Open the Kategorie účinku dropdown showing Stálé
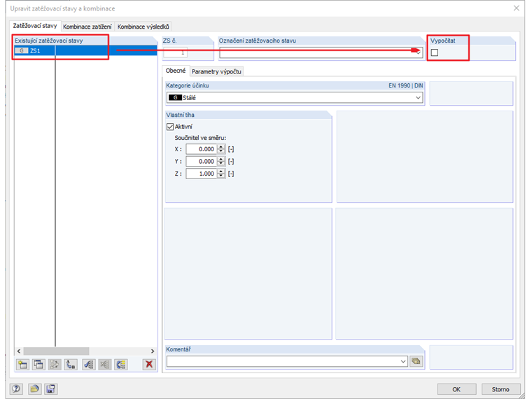This screenshot has height=399, width=532. point(418,98)
